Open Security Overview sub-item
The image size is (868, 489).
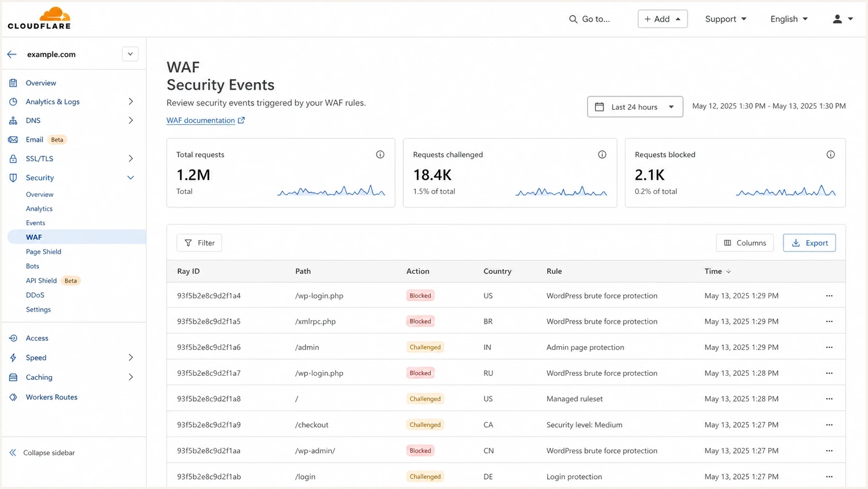point(39,194)
